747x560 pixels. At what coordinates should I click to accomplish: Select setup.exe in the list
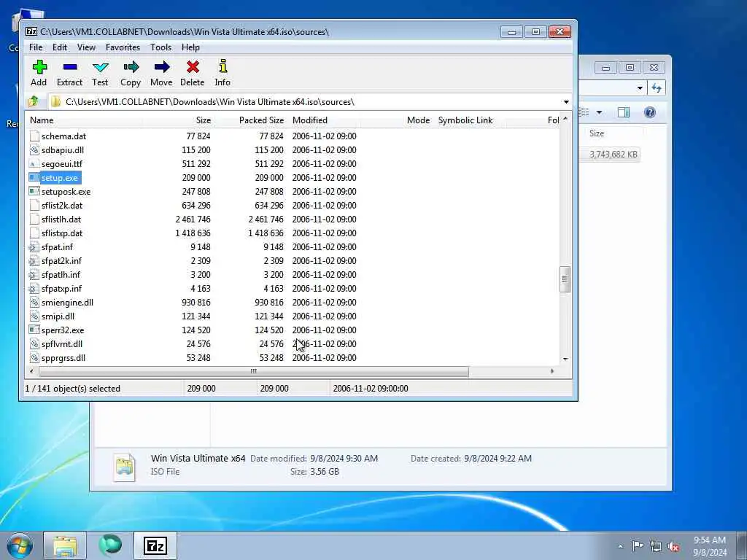tap(59, 178)
